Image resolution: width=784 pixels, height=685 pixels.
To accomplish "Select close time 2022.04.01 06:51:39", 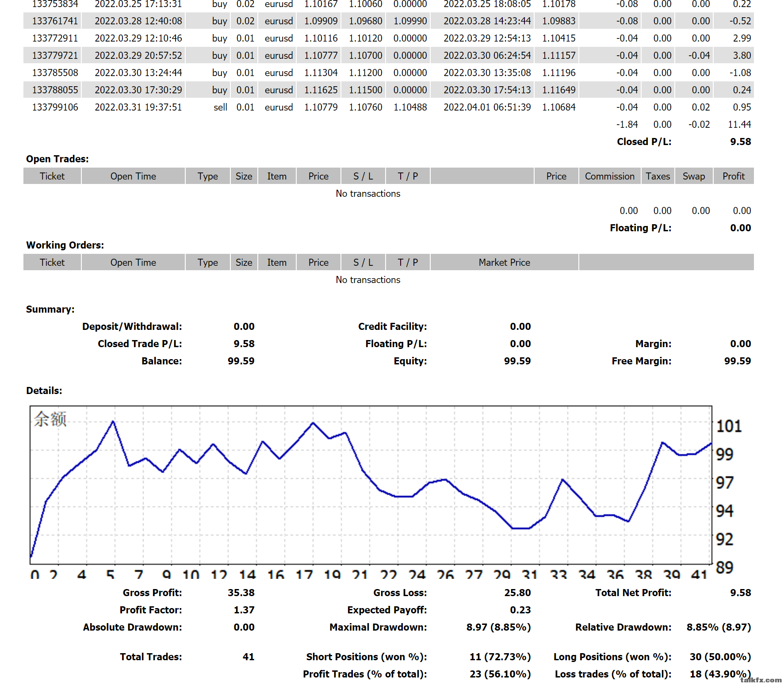I will click(487, 107).
